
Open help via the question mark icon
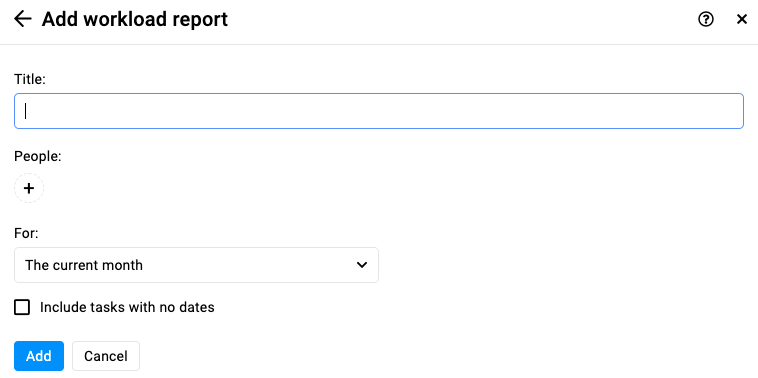706,19
